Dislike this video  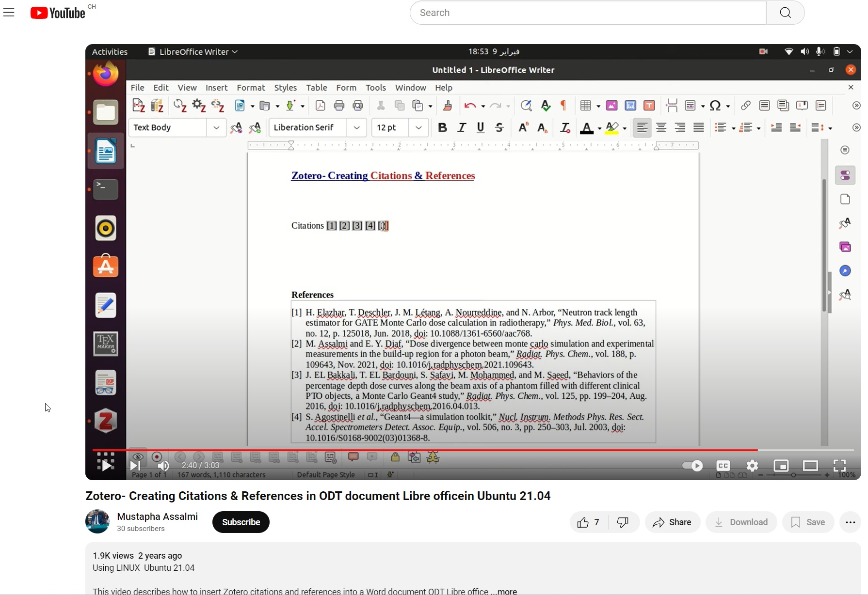(623, 522)
